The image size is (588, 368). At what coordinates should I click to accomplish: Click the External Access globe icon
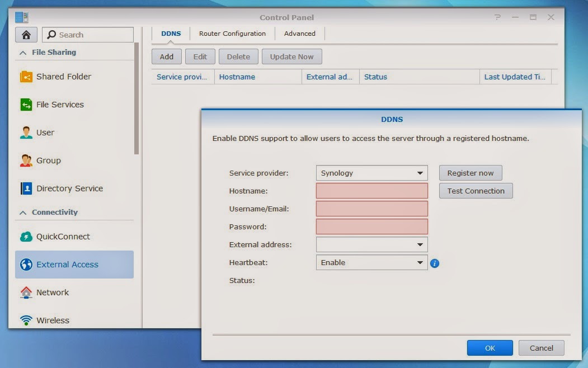[x=26, y=265]
